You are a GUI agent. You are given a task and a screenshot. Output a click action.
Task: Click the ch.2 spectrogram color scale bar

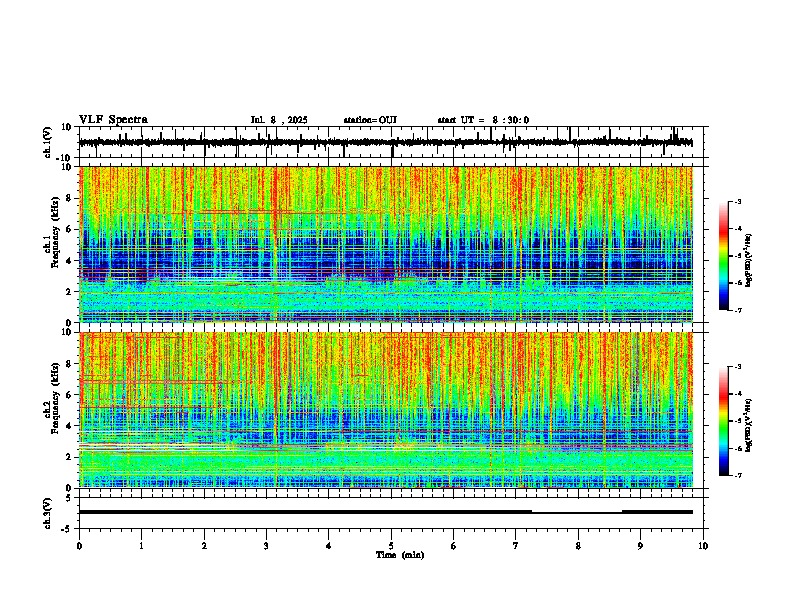tap(724, 421)
